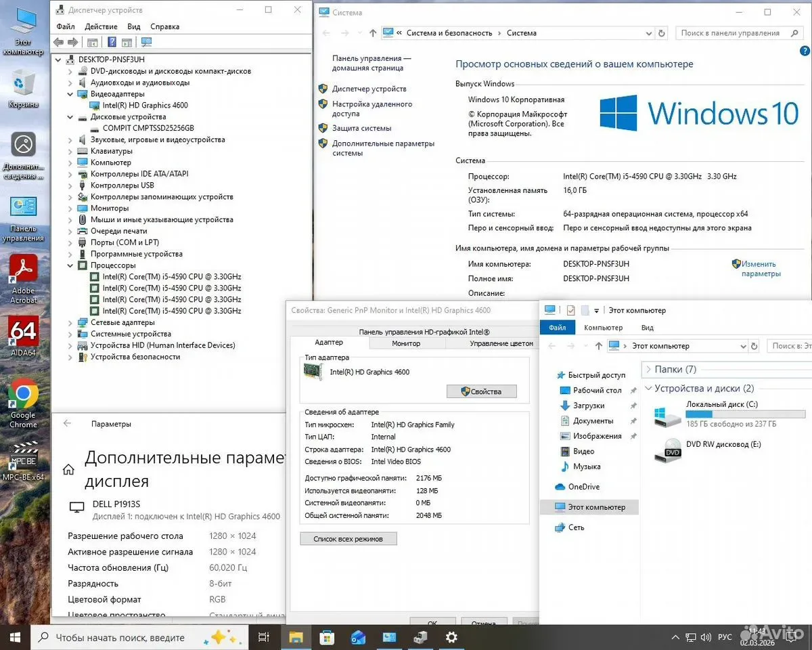Click scan for hardware changes monitor icon
Image resolution: width=812 pixels, height=650 pixels.
(x=147, y=43)
